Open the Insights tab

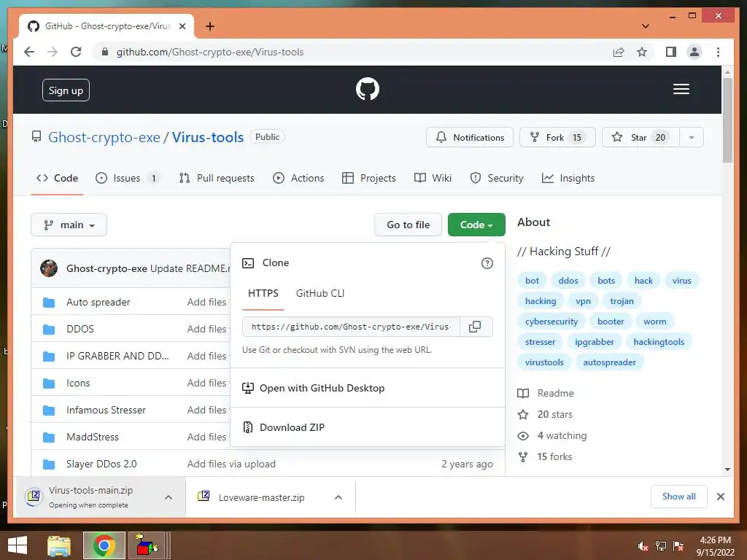tap(568, 178)
